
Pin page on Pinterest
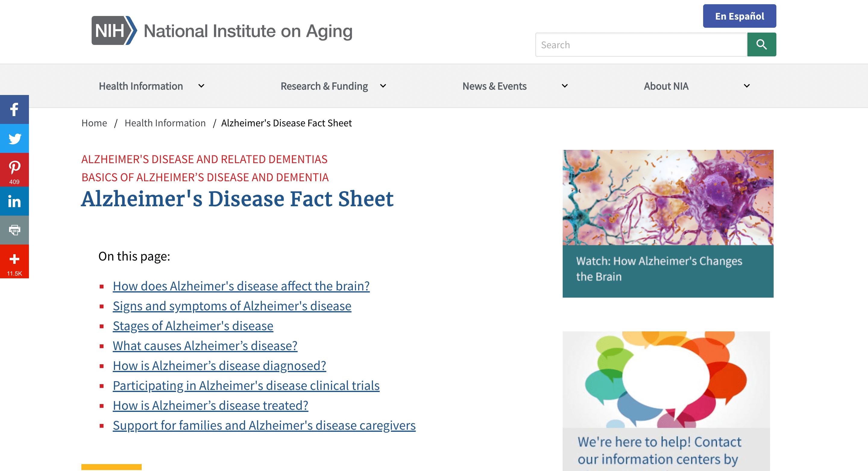14,170
